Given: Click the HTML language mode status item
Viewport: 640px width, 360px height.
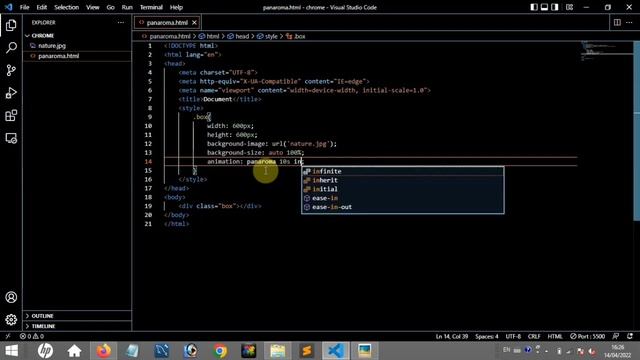Looking at the screenshot, I should tap(555, 336).
